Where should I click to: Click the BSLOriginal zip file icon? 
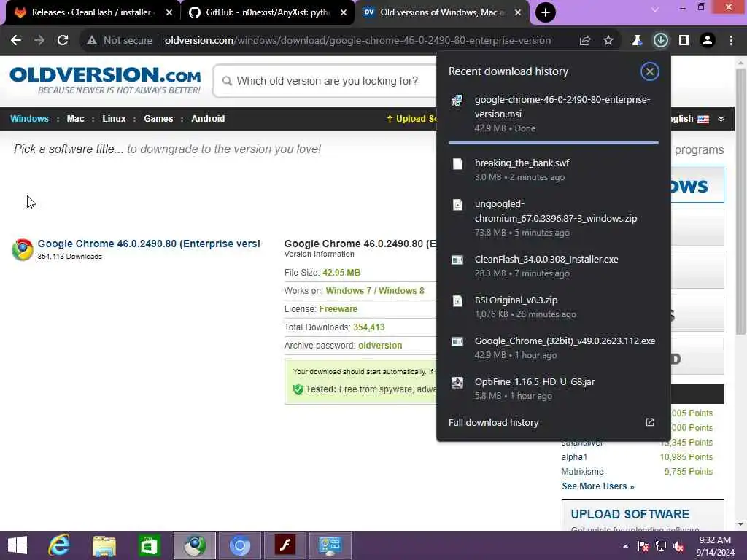click(457, 301)
